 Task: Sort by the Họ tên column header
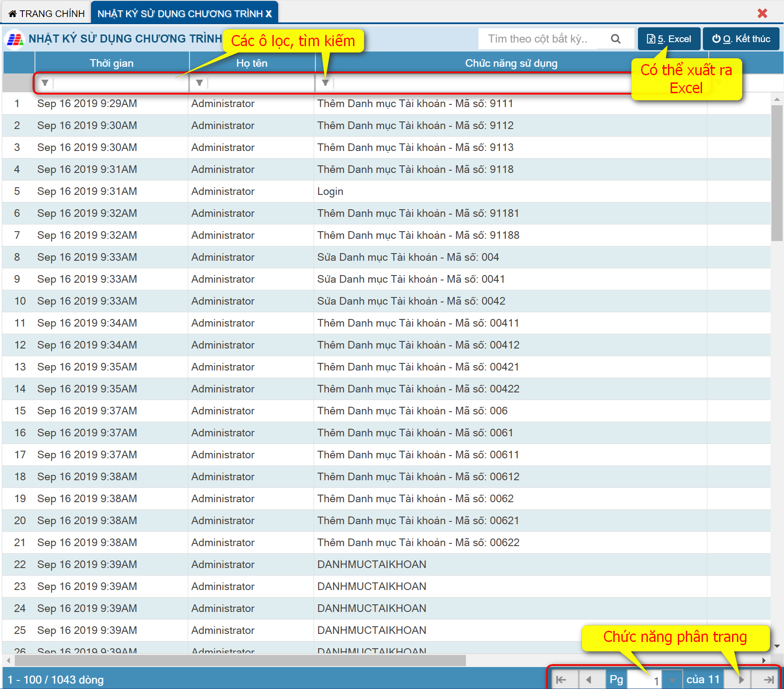pos(252,63)
